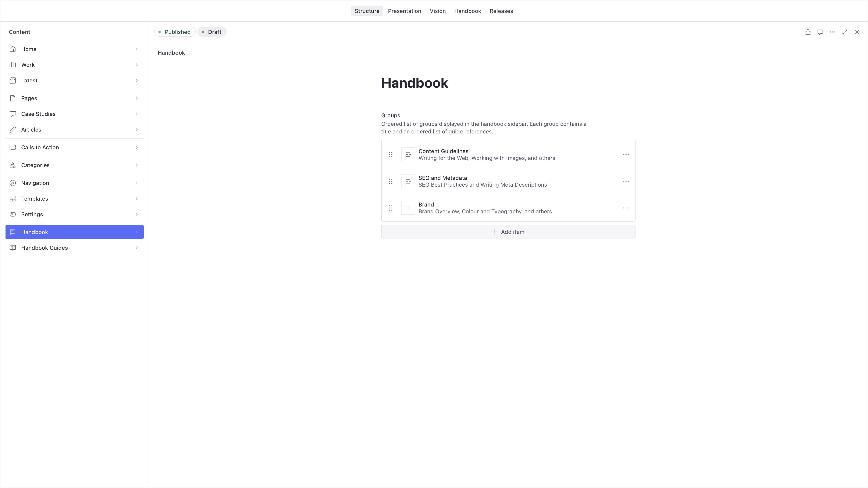
Task: Click the Categories shapes icon
Action: [13, 165]
